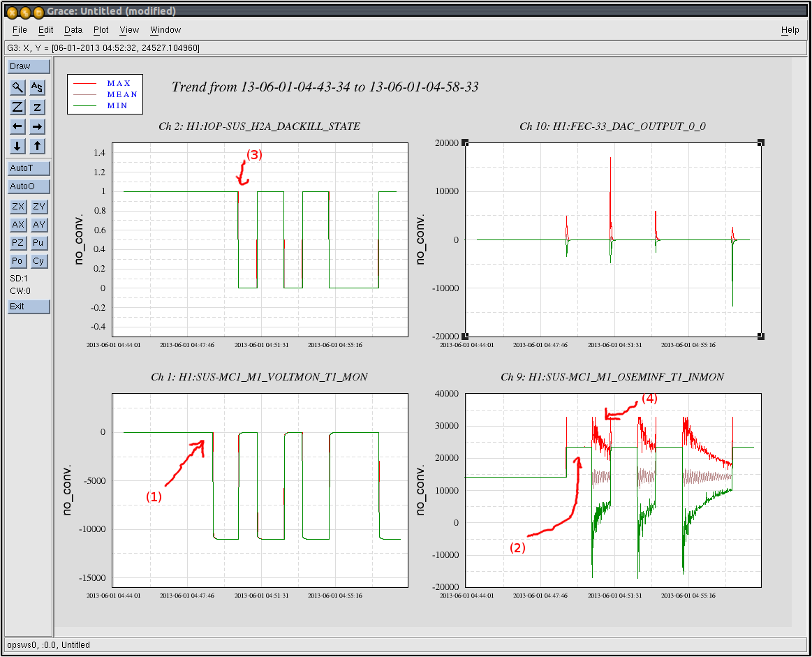The width and height of the screenshot is (812, 657).
Task: Open the View menu
Action: (129, 30)
